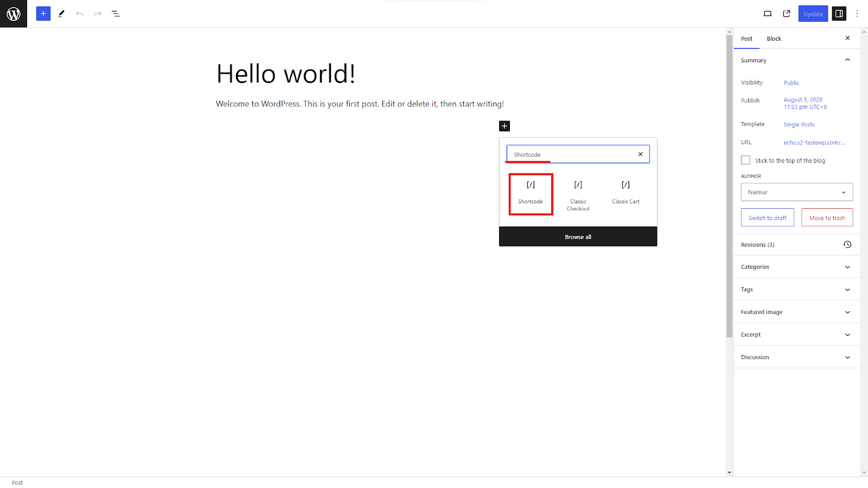Open the post preview in new tab icon

pos(787,14)
